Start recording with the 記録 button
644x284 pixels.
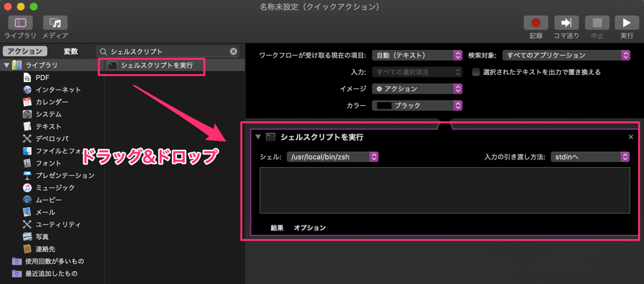(536, 23)
